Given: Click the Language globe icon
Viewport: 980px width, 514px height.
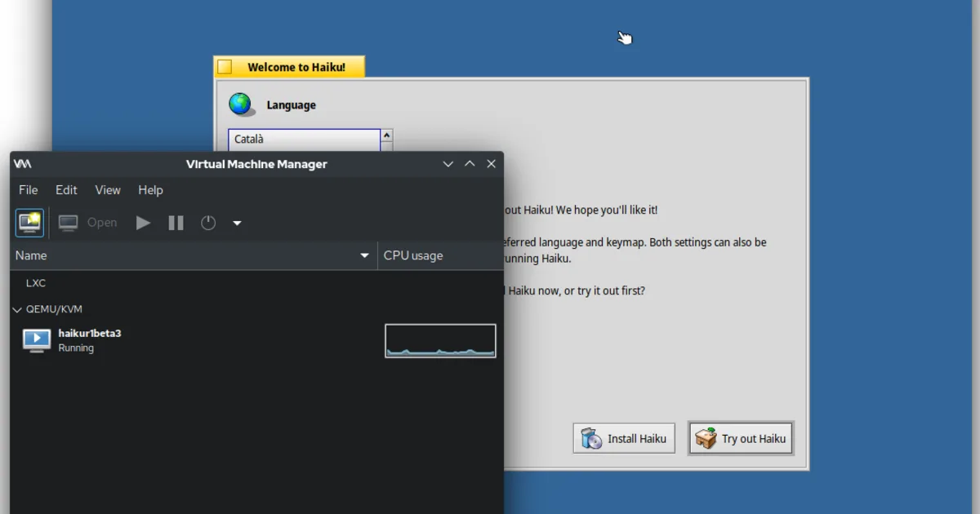Looking at the screenshot, I should click(x=240, y=104).
